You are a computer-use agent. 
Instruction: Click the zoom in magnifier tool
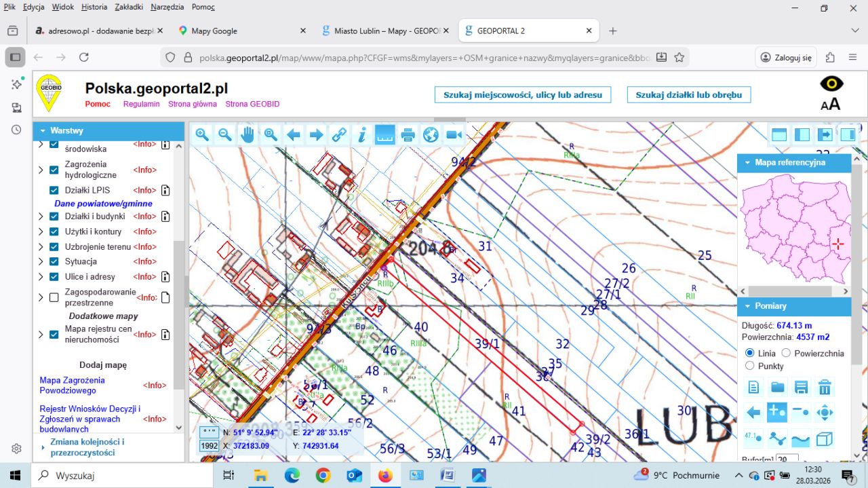pos(202,135)
